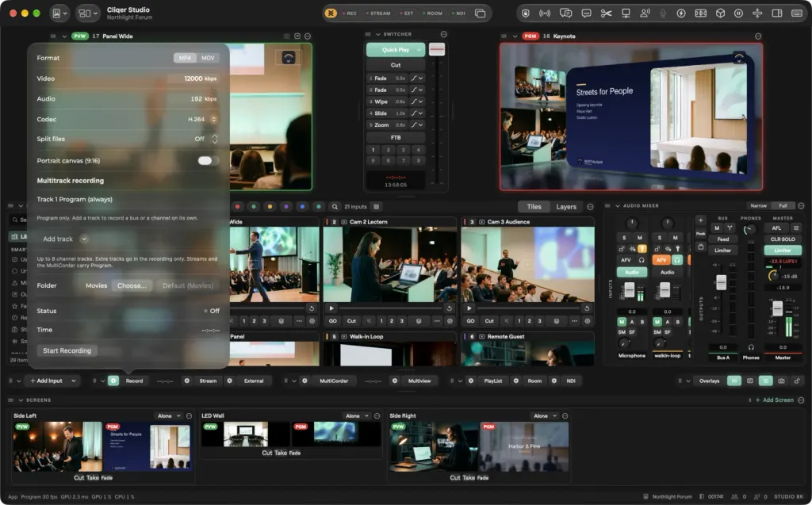Toggle AFL on the master section
This screenshot has height=505, width=812.
pos(776,228)
